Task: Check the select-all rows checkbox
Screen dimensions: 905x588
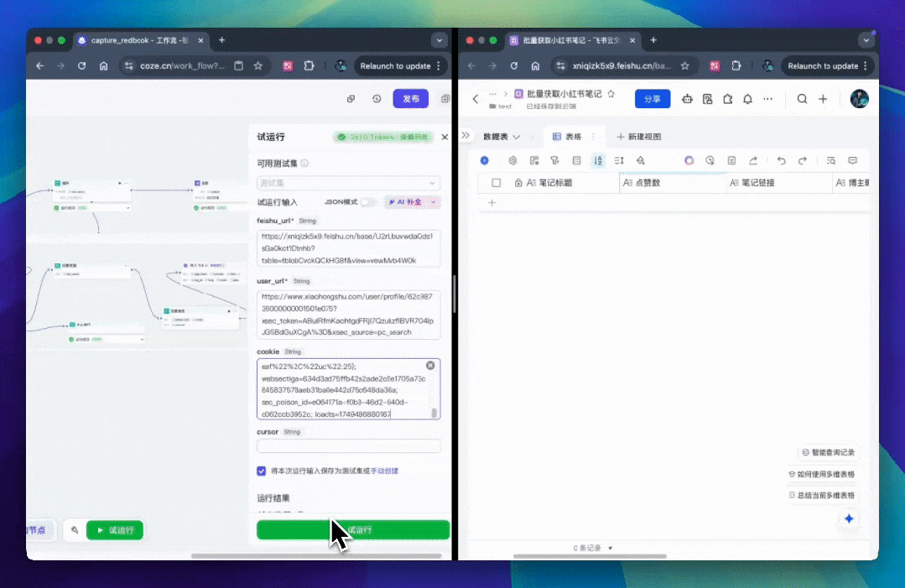Action: click(x=496, y=183)
